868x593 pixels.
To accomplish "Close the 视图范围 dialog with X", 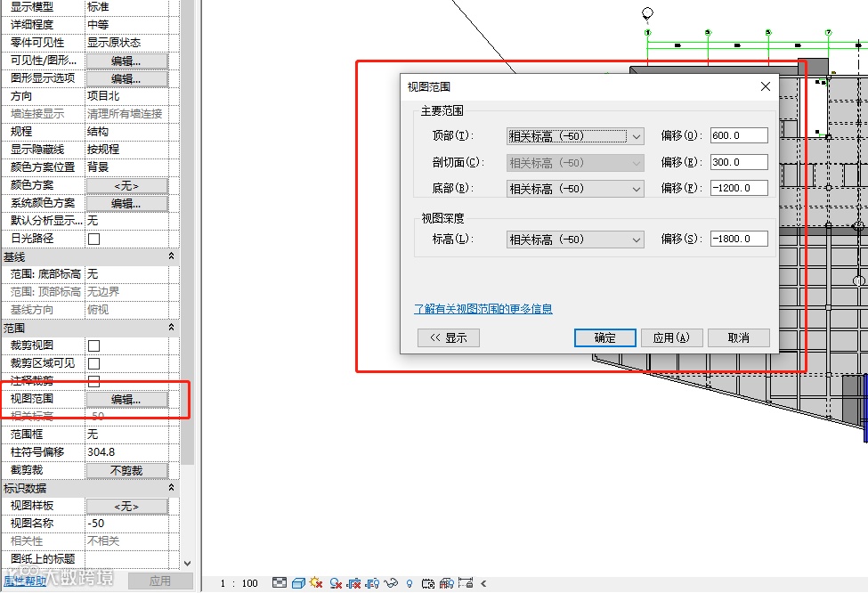I will point(766,86).
